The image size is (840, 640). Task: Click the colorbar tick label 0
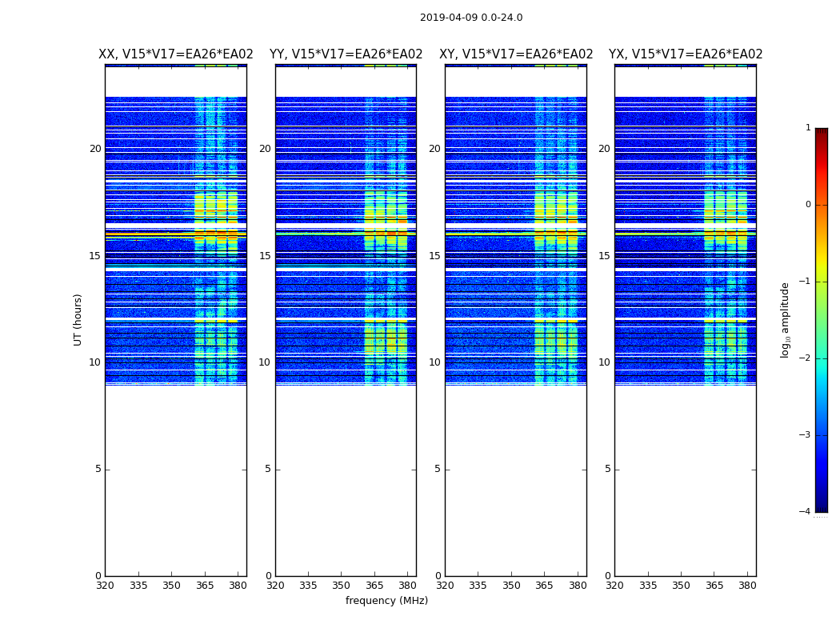click(x=807, y=205)
